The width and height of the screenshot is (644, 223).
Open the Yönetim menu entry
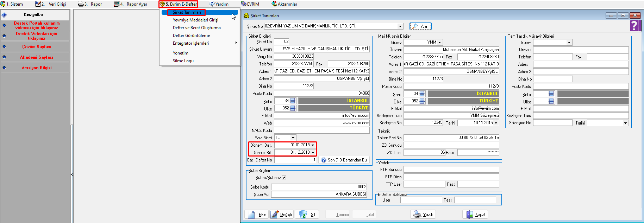click(200, 53)
